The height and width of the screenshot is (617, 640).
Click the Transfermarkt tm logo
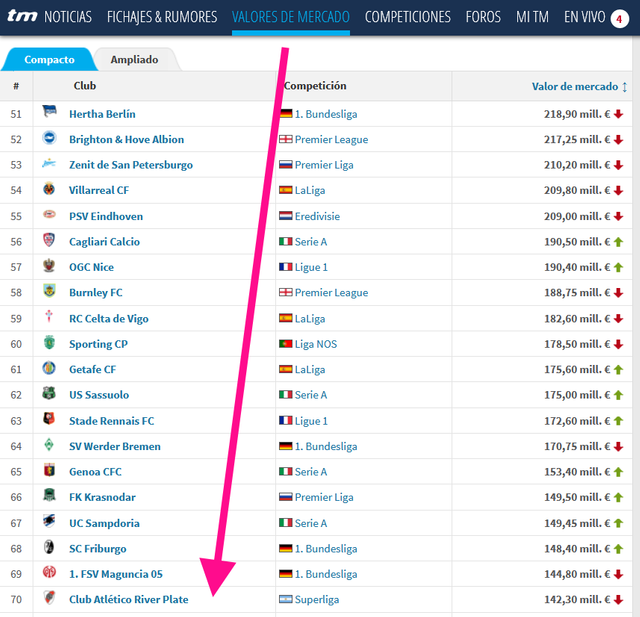pos(22,16)
